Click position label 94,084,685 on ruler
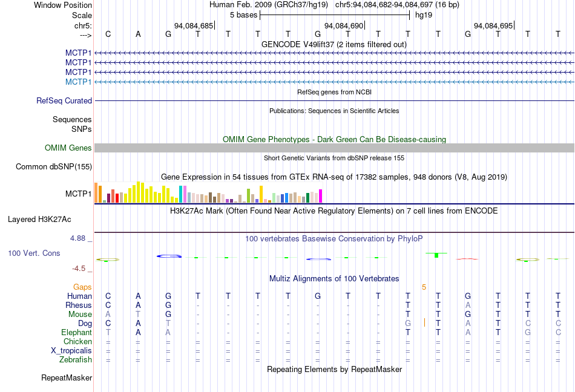The image size is (575, 392). tap(194, 25)
